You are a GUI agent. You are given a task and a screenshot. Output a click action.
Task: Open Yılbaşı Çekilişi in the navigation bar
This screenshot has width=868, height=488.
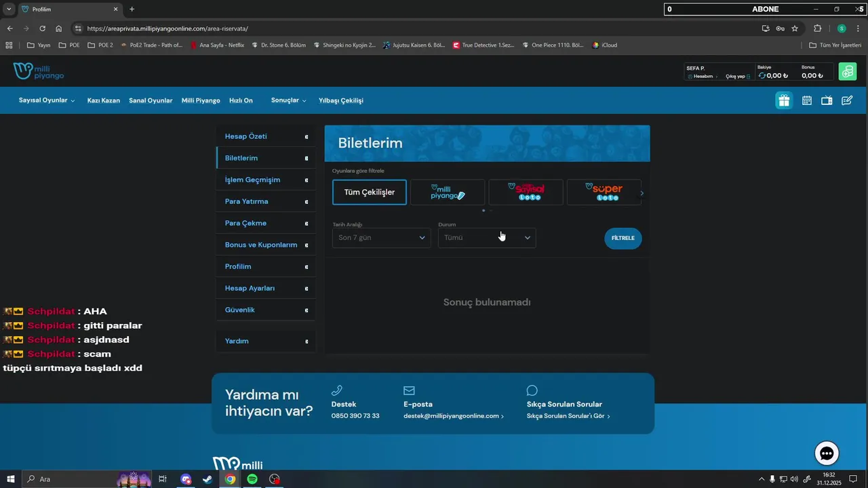pos(341,100)
